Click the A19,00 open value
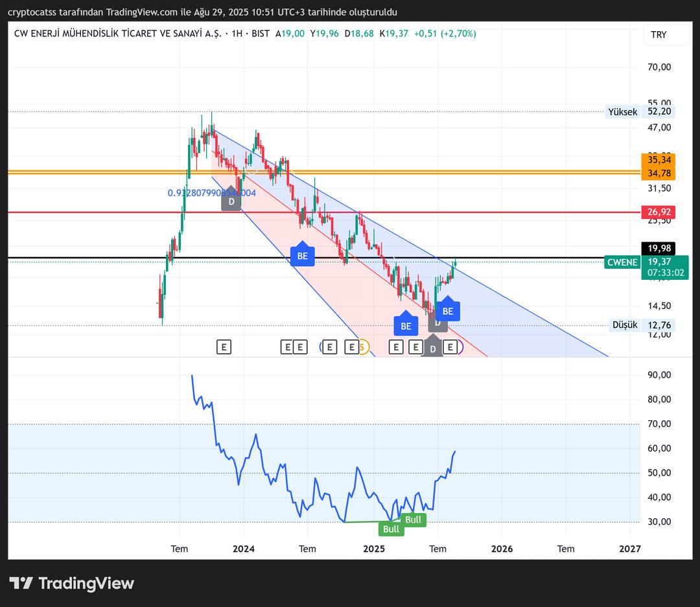The height and width of the screenshot is (607, 700). point(290,34)
